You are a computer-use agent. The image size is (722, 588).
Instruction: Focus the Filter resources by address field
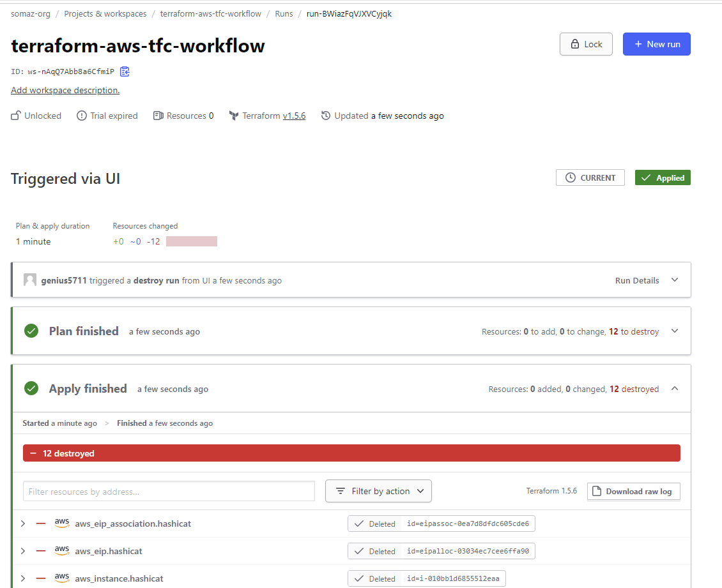[169, 491]
